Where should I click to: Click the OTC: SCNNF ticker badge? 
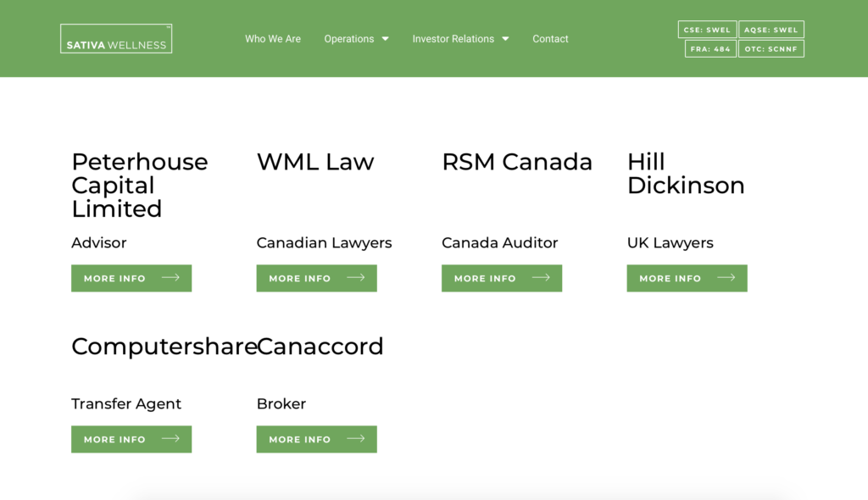pos(771,48)
